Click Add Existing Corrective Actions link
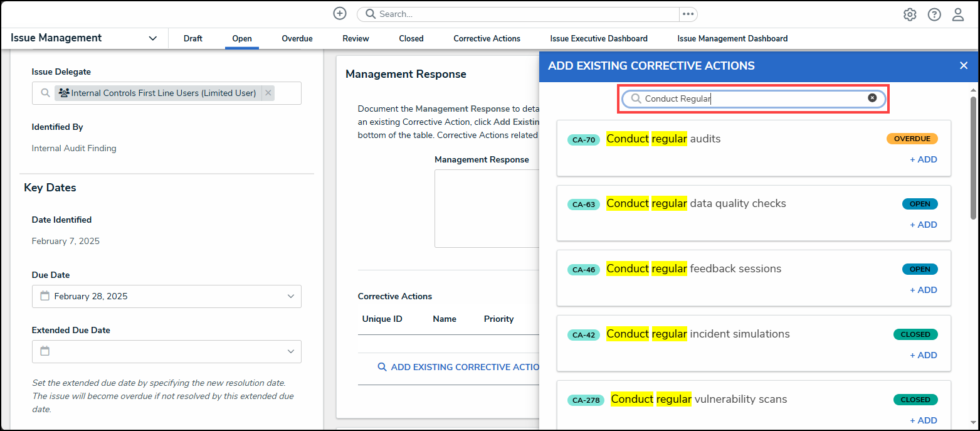 point(459,367)
